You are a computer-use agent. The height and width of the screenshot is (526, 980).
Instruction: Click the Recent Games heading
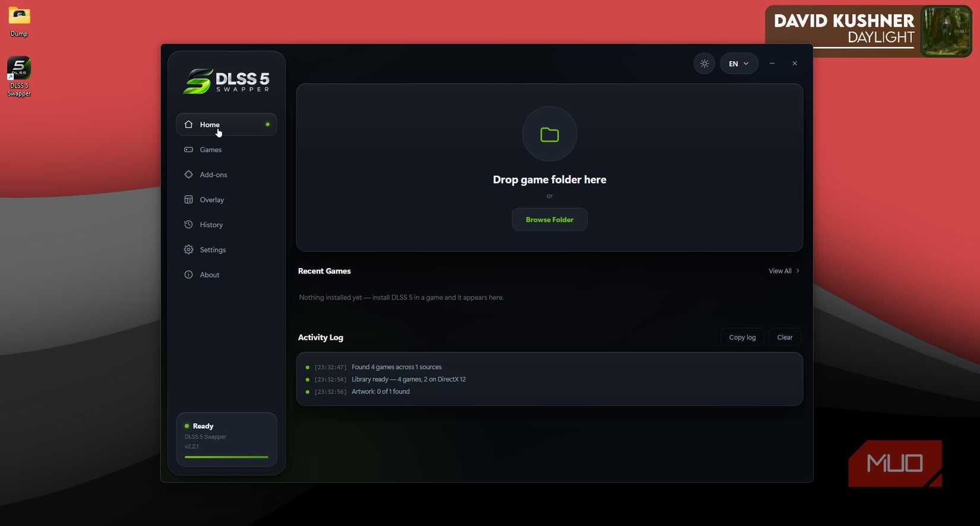[x=324, y=271]
